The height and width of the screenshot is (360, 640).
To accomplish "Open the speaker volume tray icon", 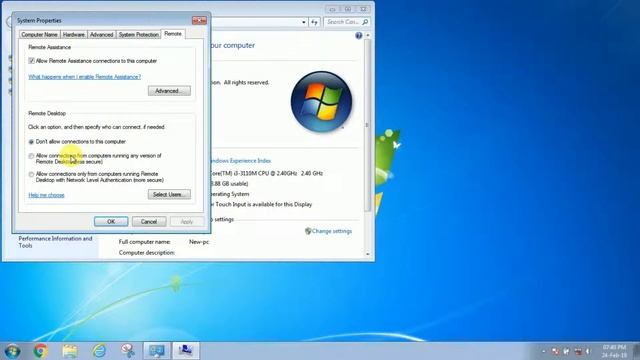I will 588,351.
